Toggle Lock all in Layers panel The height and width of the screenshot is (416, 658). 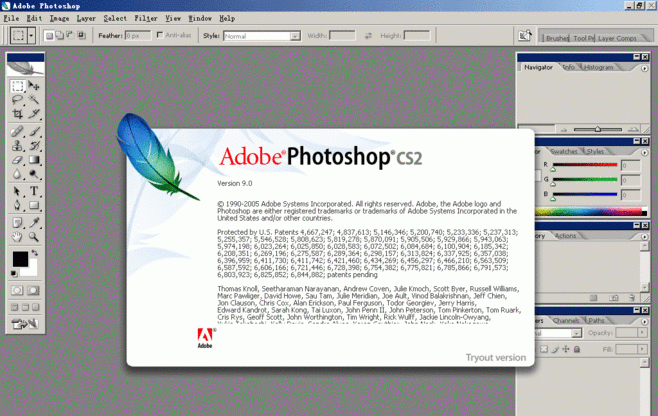577,349
